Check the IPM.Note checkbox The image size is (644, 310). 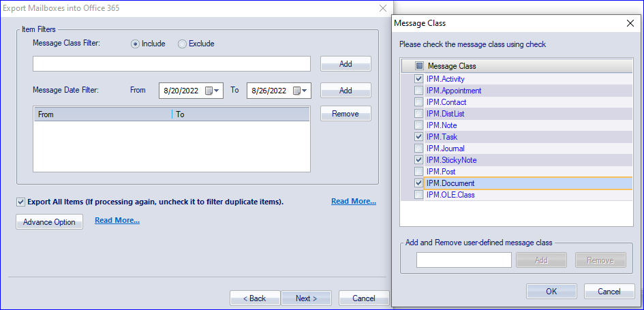(418, 125)
